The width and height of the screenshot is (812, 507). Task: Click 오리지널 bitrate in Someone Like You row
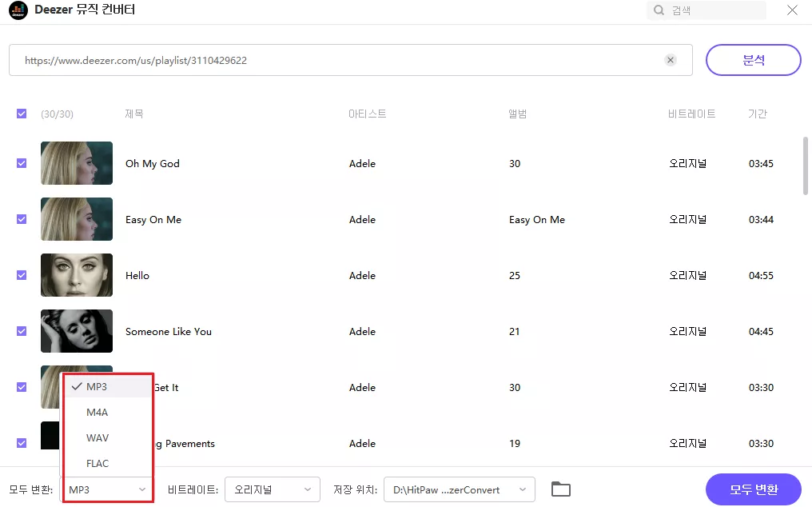coord(687,332)
